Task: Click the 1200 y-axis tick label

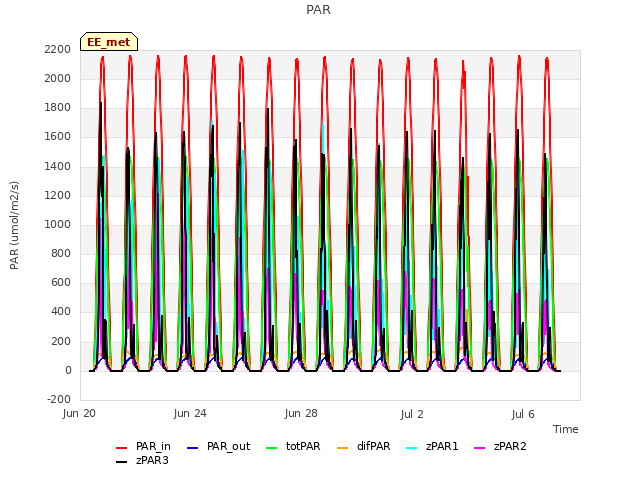Action: [x=58, y=196]
